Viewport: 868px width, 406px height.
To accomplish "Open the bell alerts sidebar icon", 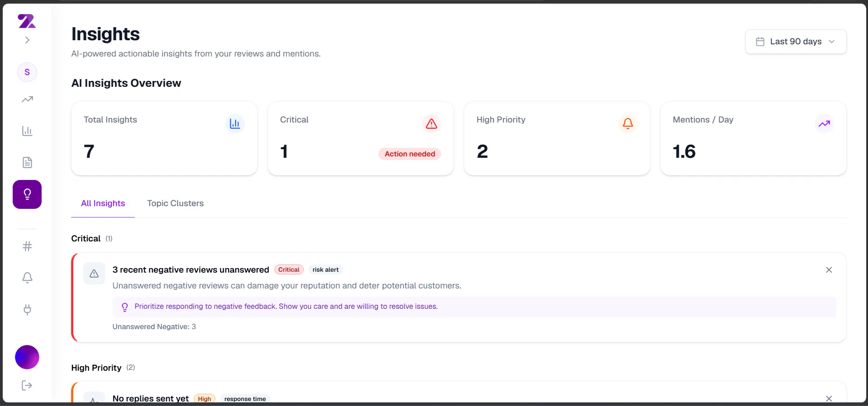I will point(27,278).
